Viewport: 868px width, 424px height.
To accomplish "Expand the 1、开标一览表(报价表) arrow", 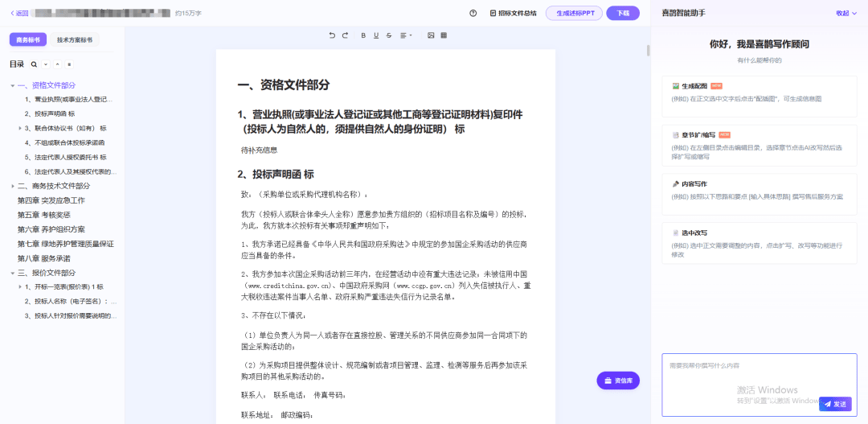I will 20,287.
